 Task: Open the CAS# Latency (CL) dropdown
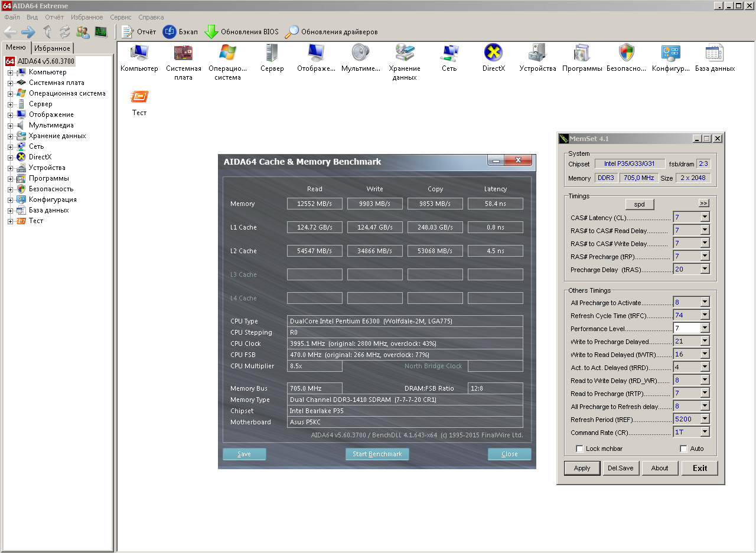coord(705,217)
